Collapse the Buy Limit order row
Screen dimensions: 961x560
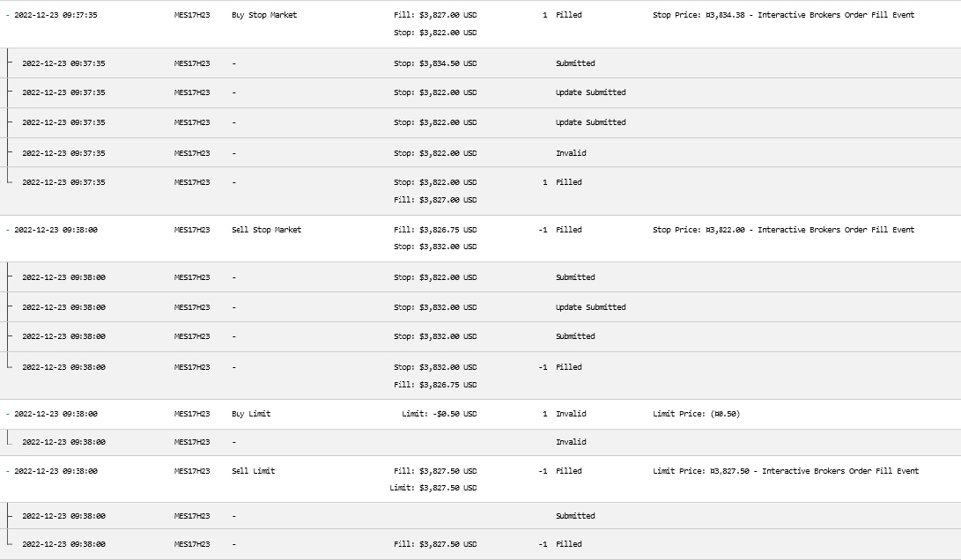(x=7, y=414)
